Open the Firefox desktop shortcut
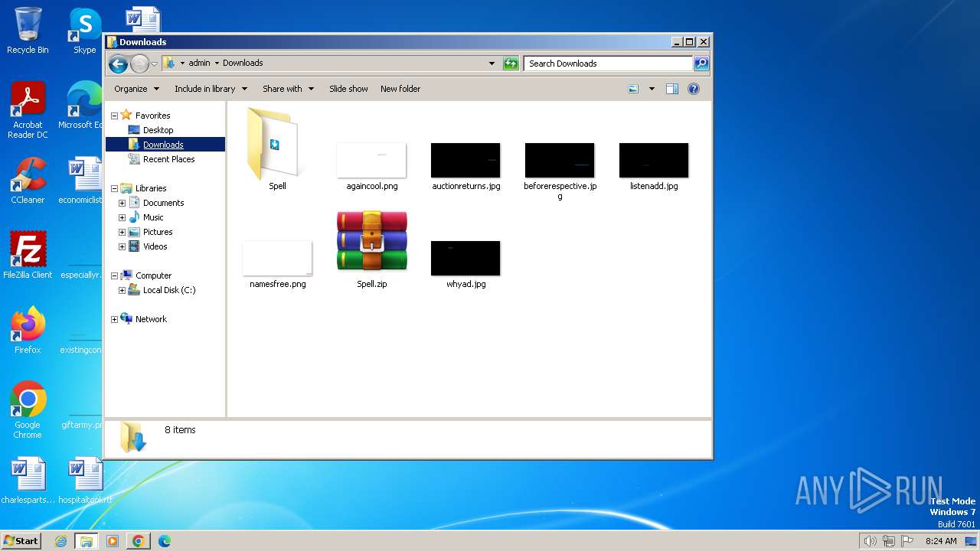This screenshot has height=551, width=980. 28,330
